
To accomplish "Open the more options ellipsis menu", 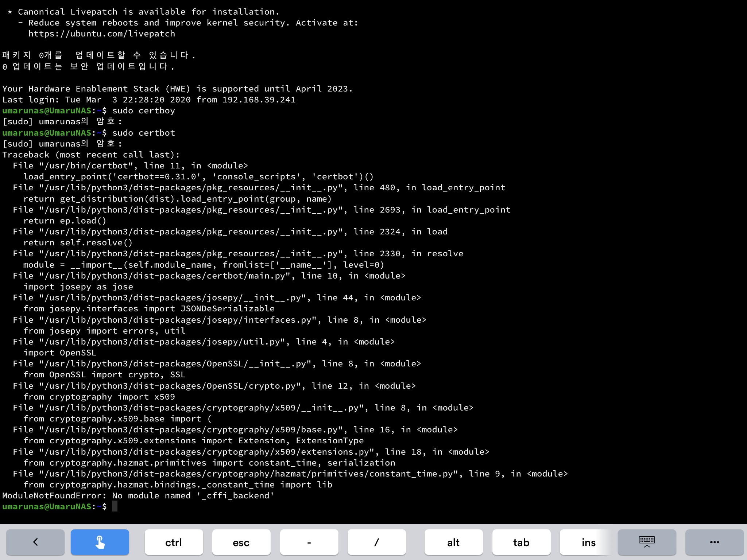I will tap(715, 542).
